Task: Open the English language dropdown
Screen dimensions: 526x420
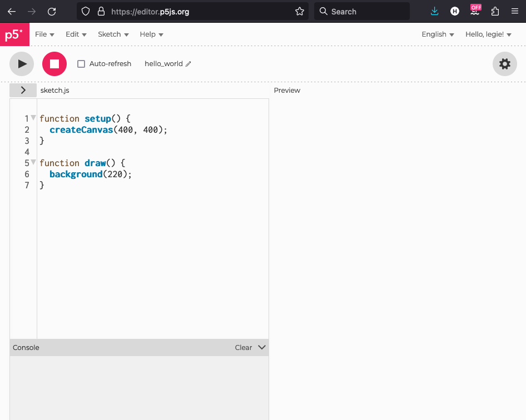Action: point(438,34)
